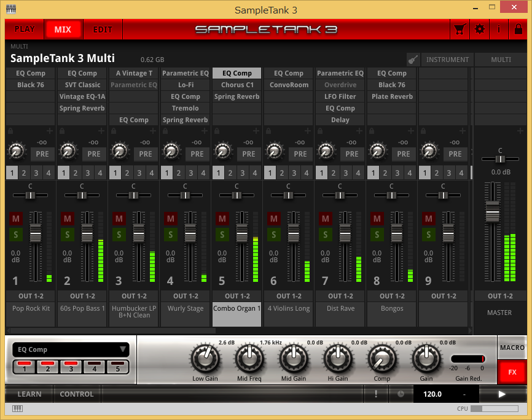The image size is (532, 420).
Task: Click the Mid Freq knob
Action: coord(249,359)
